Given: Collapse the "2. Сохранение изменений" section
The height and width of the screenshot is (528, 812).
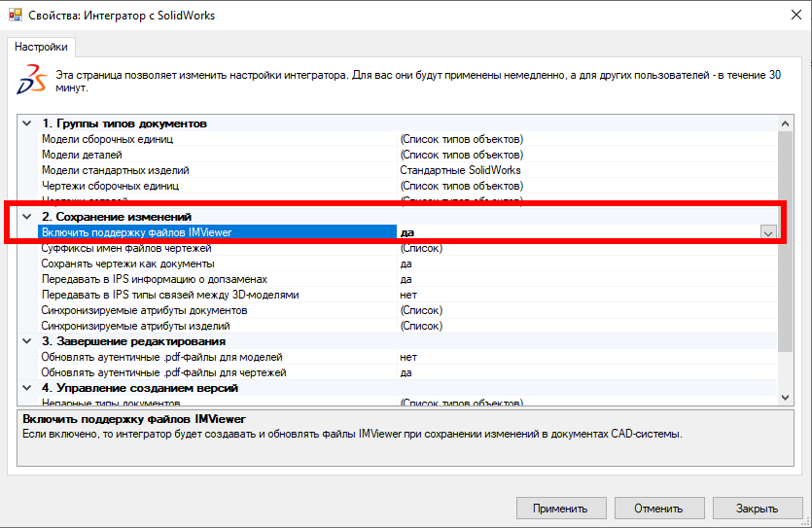Looking at the screenshot, I should pyautogui.click(x=26, y=216).
